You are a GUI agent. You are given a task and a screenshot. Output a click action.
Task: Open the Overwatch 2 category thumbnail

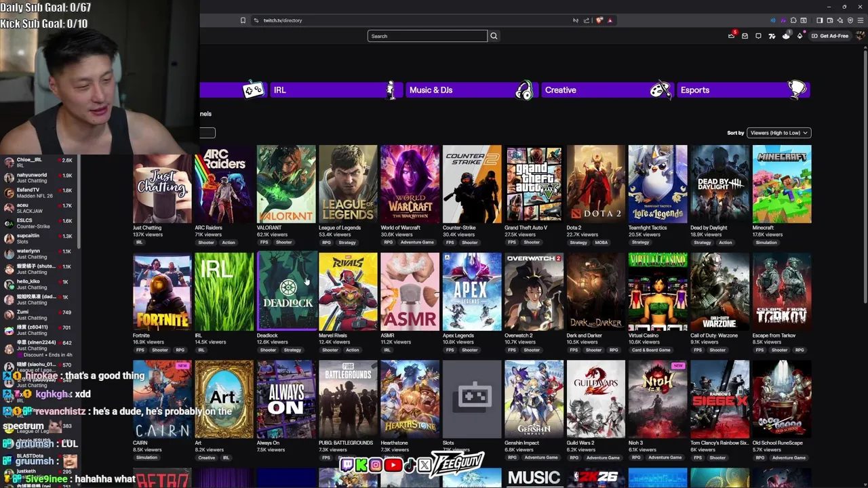(x=534, y=292)
